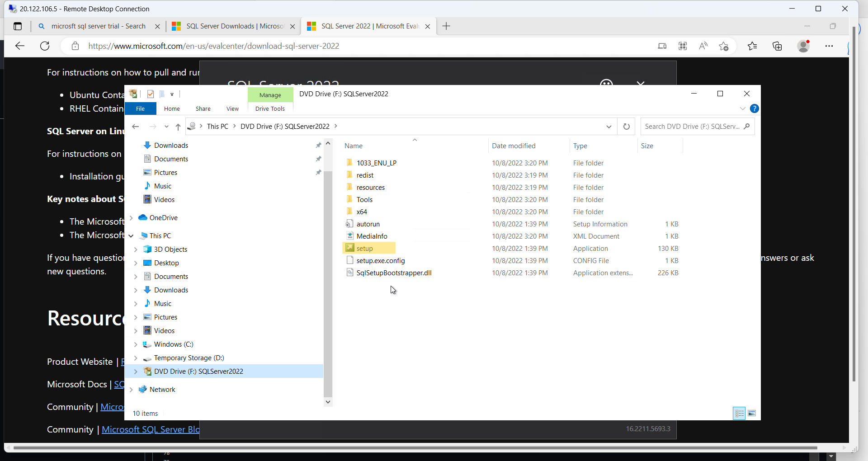Switch to the View ribbon tab
Viewport: 868px width, 461px height.
232,108
